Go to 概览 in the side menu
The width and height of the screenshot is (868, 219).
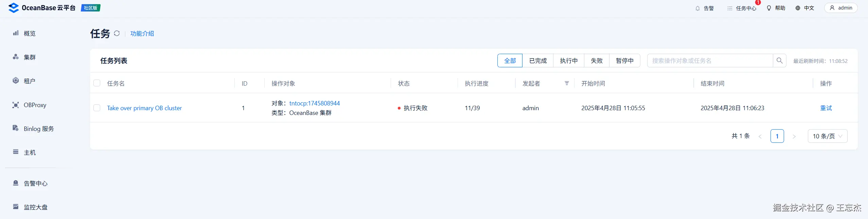[30, 33]
